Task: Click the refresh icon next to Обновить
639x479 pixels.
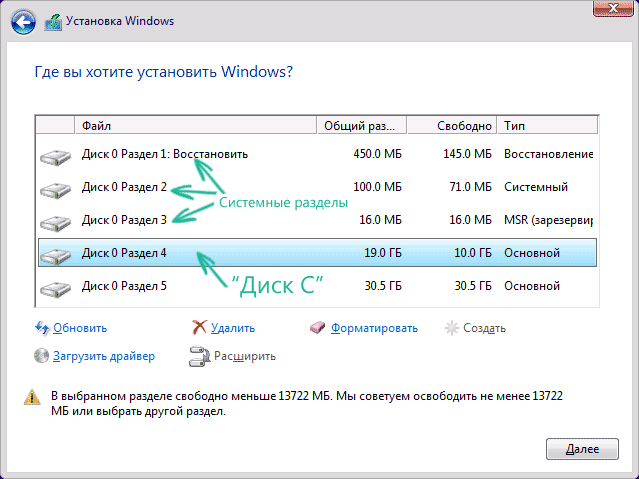Action: pos(42,328)
